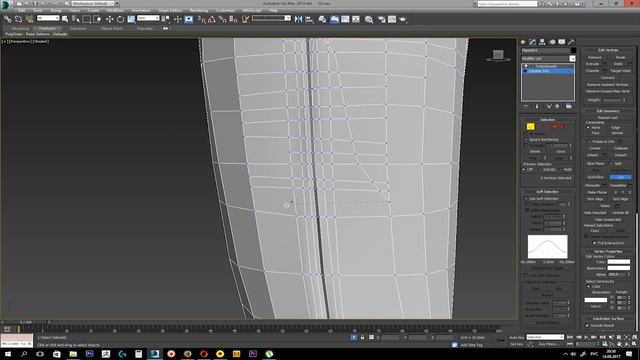Open the Render Setup icon
The width and height of the screenshot is (640, 360).
point(381,19)
